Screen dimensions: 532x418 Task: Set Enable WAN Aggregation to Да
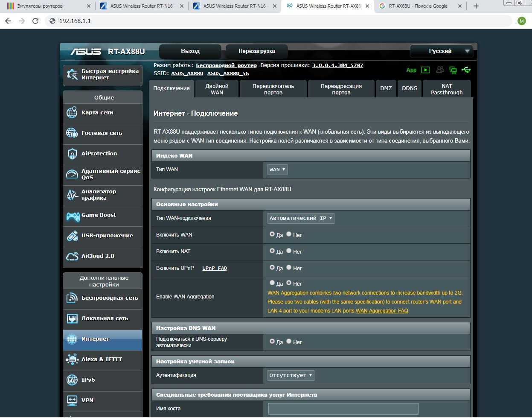272,283
